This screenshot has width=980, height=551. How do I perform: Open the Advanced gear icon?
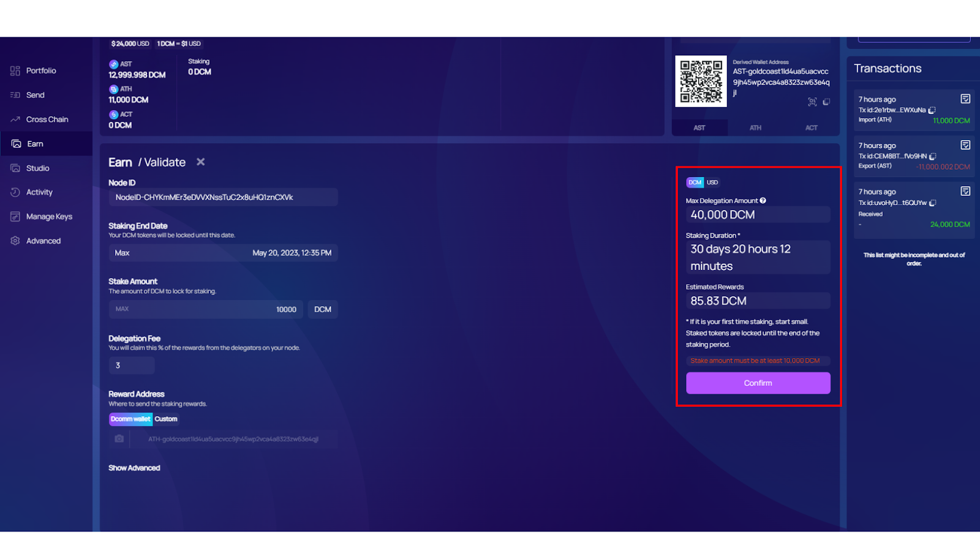point(15,241)
